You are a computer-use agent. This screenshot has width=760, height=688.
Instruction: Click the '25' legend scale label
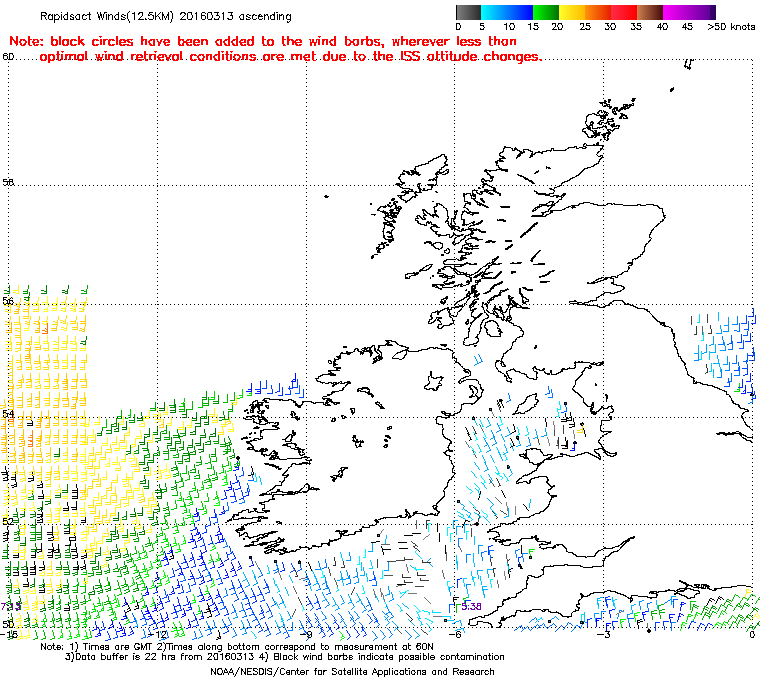click(585, 27)
